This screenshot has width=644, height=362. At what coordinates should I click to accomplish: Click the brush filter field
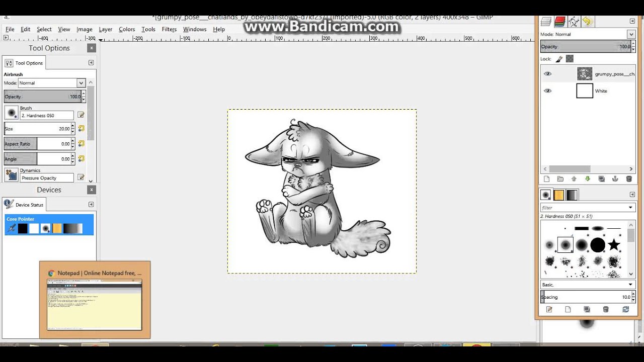(x=583, y=208)
